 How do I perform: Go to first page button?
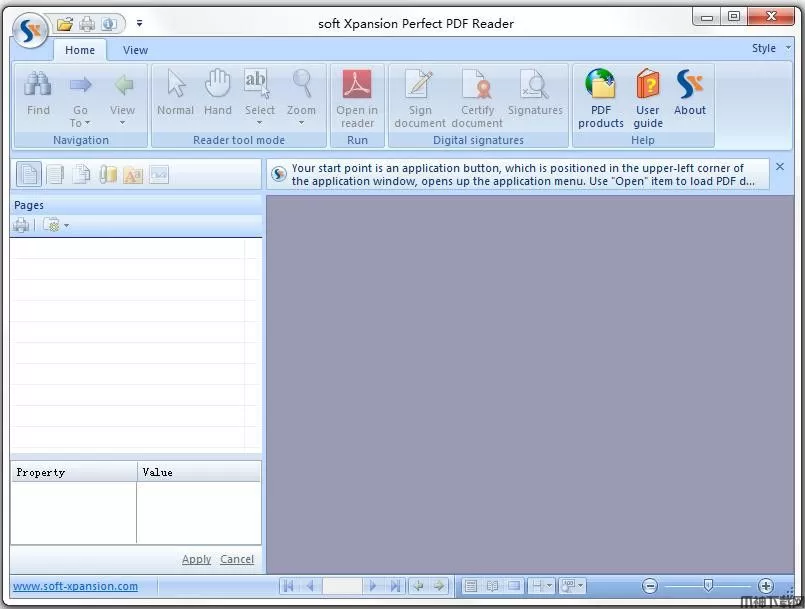pyautogui.click(x=289, y=586)
